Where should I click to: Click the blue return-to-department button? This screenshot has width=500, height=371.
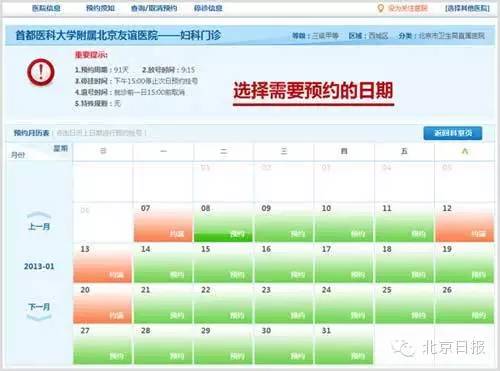[x=453, y=133]
